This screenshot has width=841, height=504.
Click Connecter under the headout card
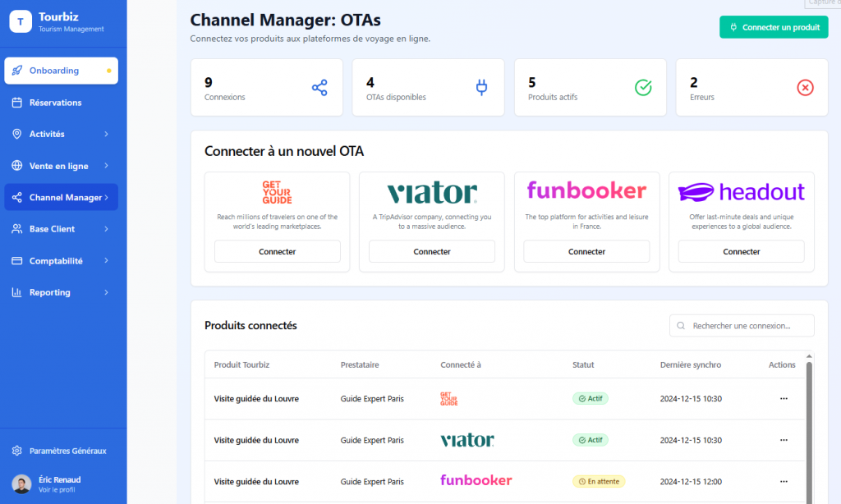[741, 252]
